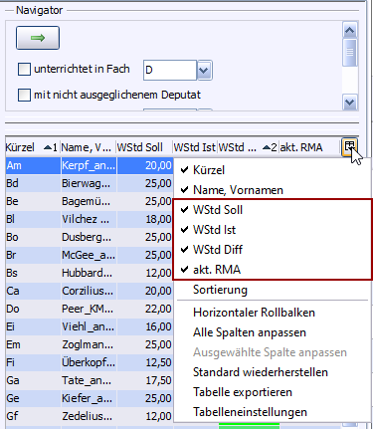Enable the 'unterrichtet in Fach' checkbox
This screenshot has width=373, height=429.
click(x=24, y=70)
